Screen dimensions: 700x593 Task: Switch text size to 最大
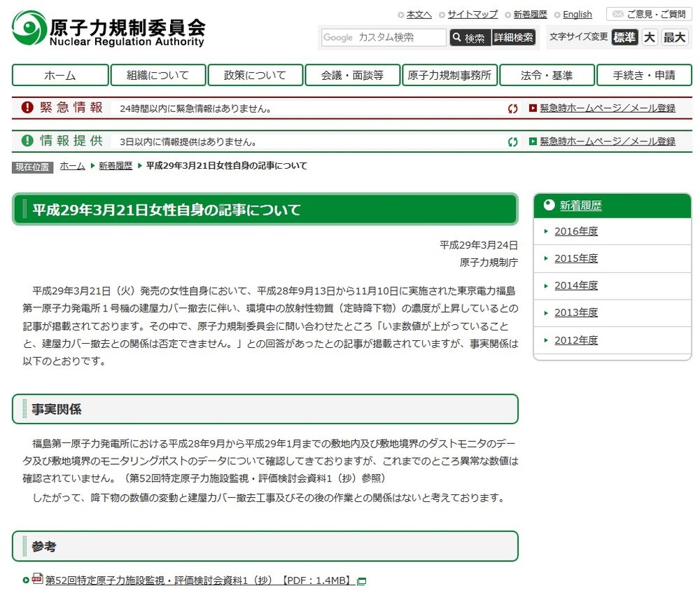pyautogui.click(x=673, y=39)
